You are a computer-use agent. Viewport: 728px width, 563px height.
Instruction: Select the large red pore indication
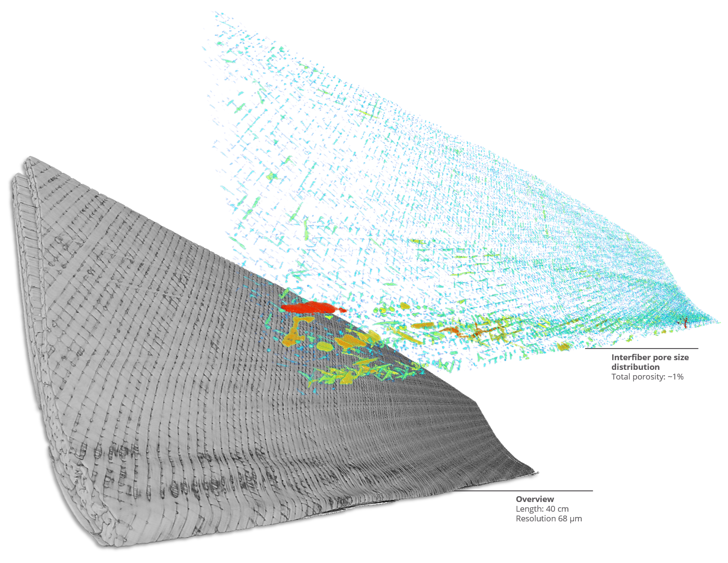[x=312, y=309]
